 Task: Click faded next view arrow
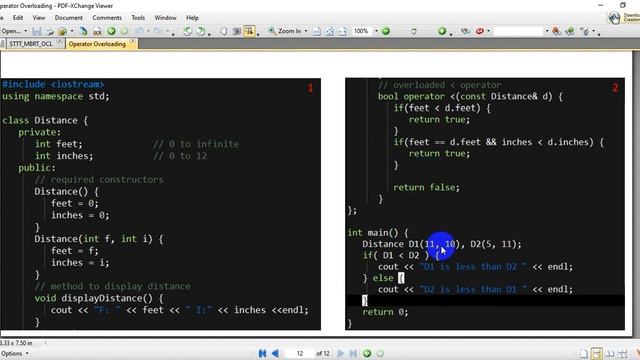[124, 31]
